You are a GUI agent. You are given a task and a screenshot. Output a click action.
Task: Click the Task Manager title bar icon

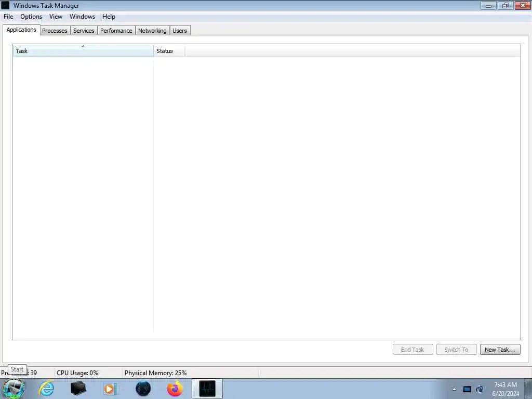coord(5,5)
